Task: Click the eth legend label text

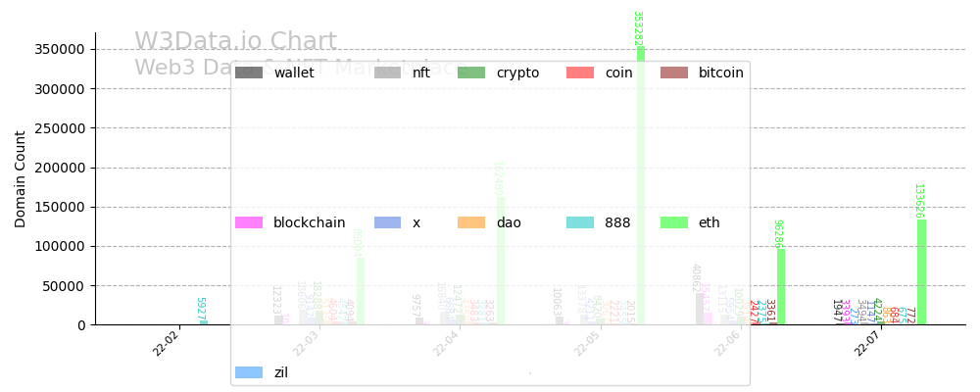Action: [x=709, y=222]
